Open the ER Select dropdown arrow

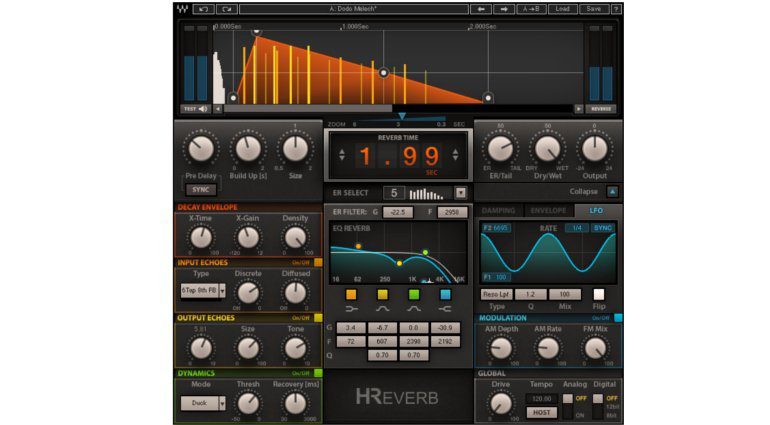(461, 193)
